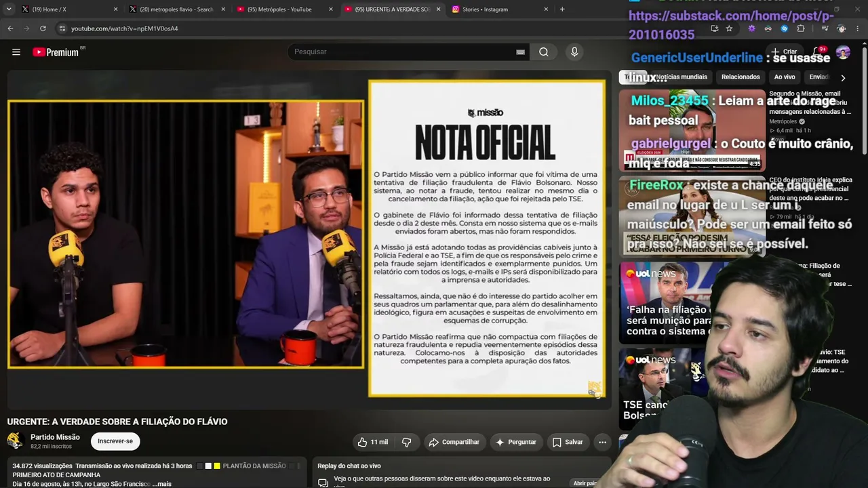Go back with the browser back arrow

click(x=10, y=28)
